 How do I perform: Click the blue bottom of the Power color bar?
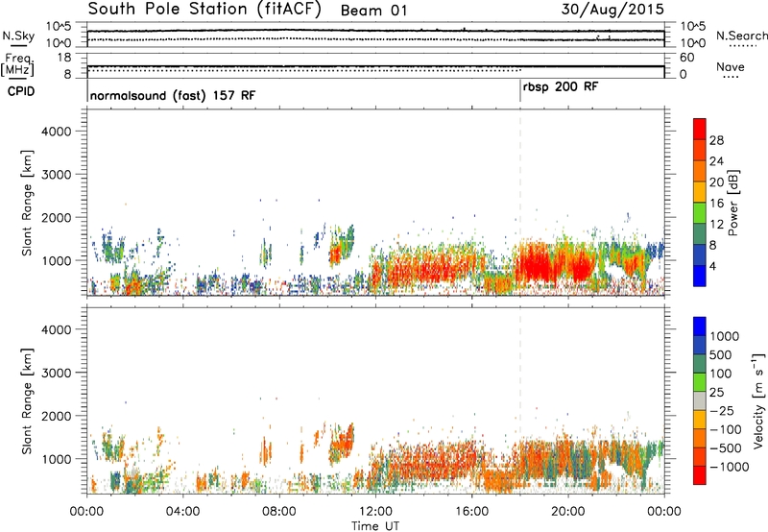coord(700,276)
